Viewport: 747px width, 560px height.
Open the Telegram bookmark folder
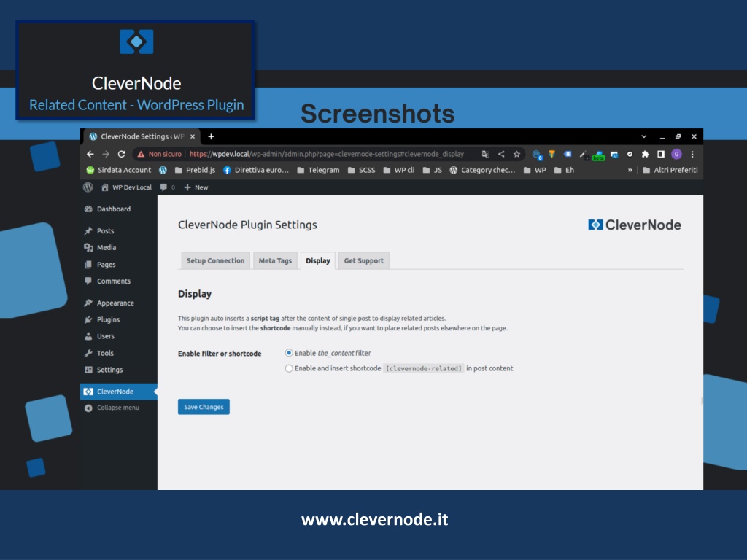[x=318, y=170]
